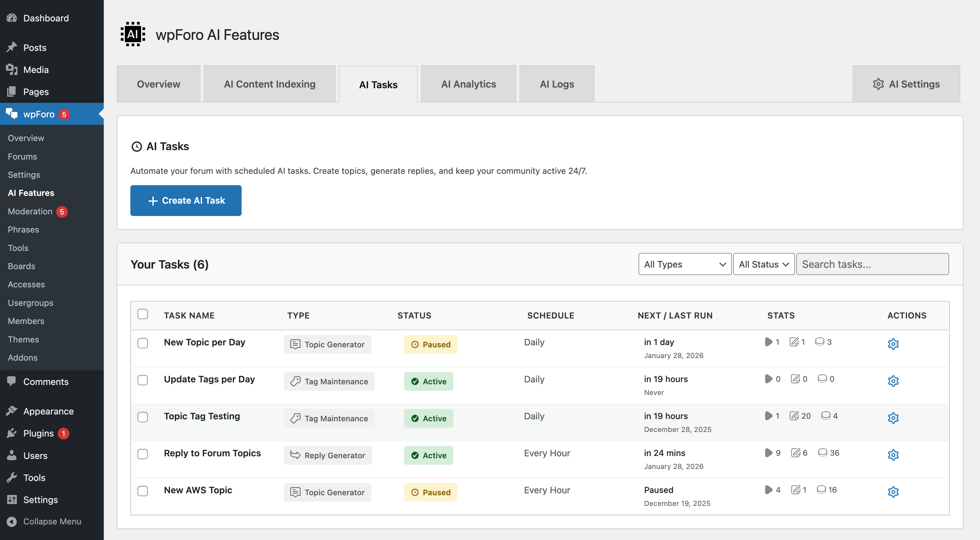
Task: Select all tasks using the header checkbox
Action: (x=143, y=314)
